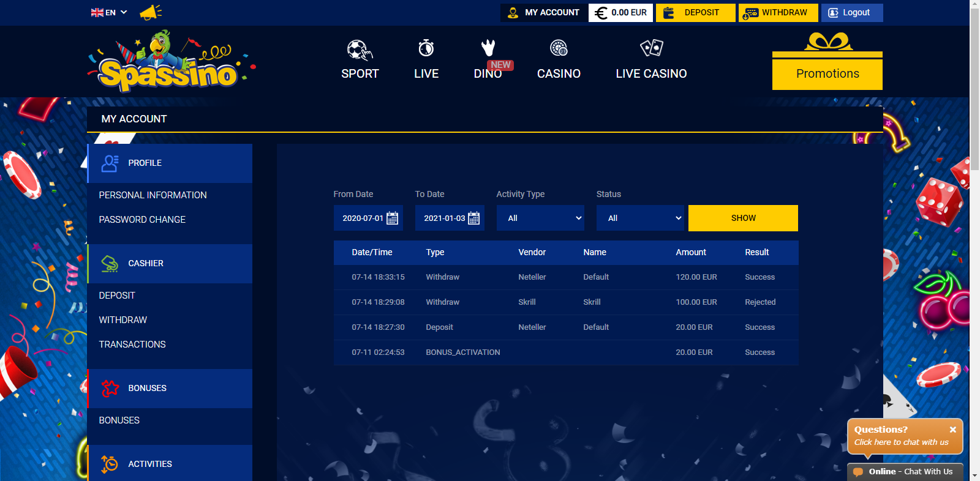The width and height of the screenshot is (980, 481).
Task: Click the 07-14 18:27:30 date cell
Action: (x=378, y=327)
